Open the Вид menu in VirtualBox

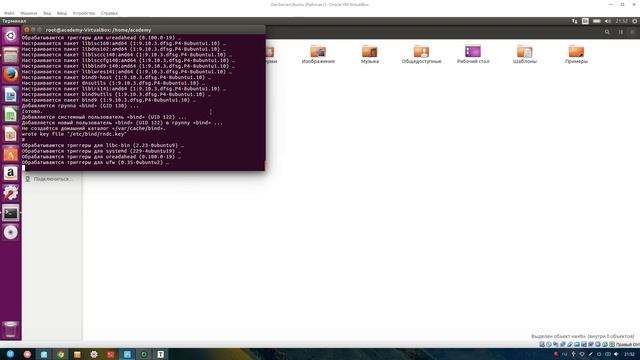tap(47, 13)
